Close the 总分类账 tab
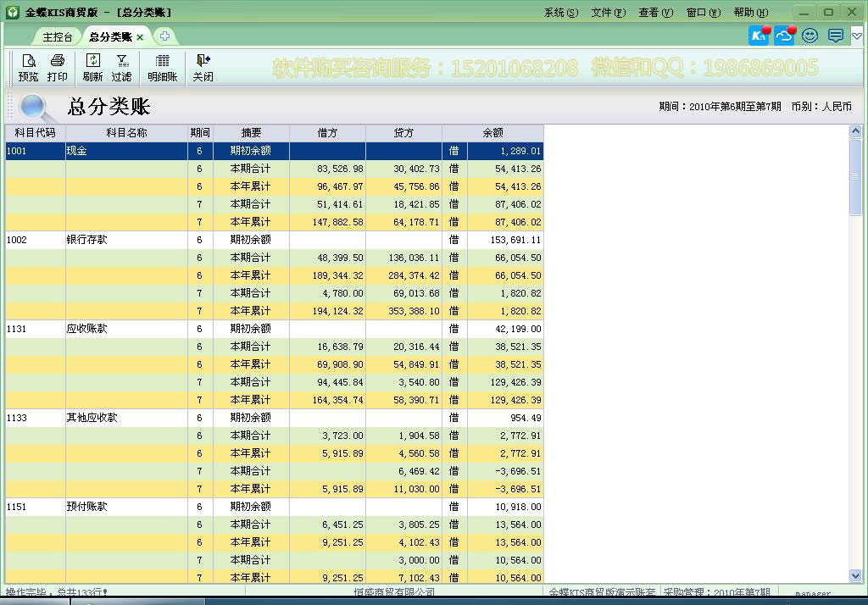The image size is (868, 605). pyautogui.click(x=139, y=36)
